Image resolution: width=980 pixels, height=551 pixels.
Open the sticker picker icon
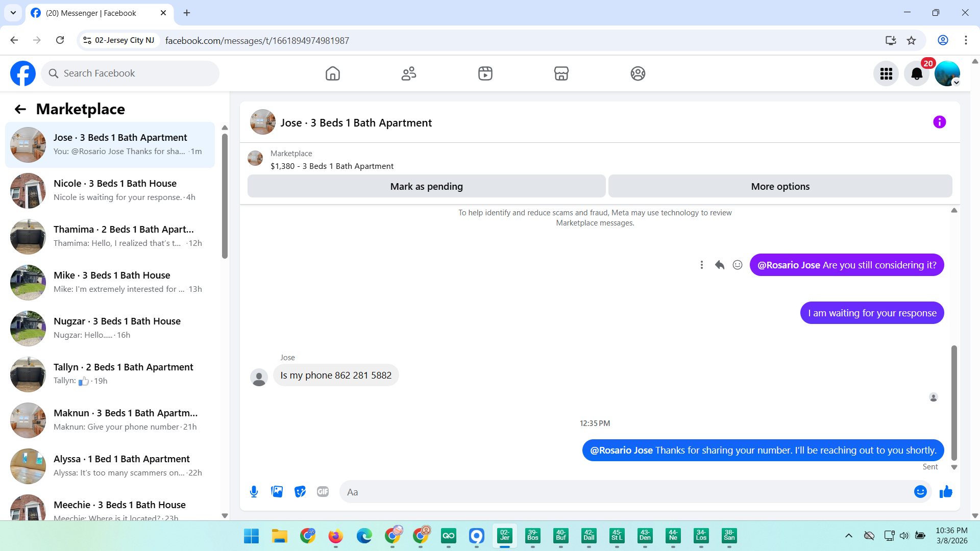[300, 492]
